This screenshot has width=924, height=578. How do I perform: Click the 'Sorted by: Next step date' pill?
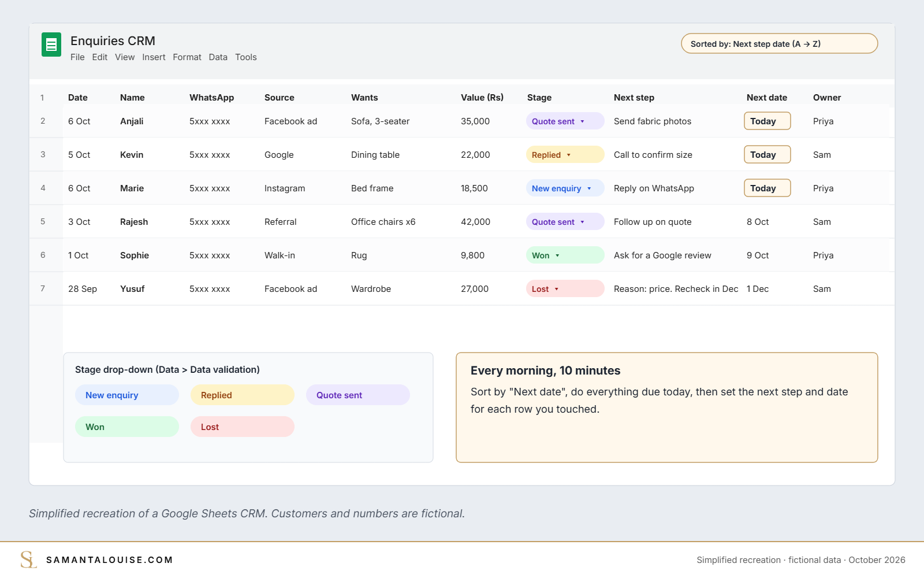(x=780, y=43)
